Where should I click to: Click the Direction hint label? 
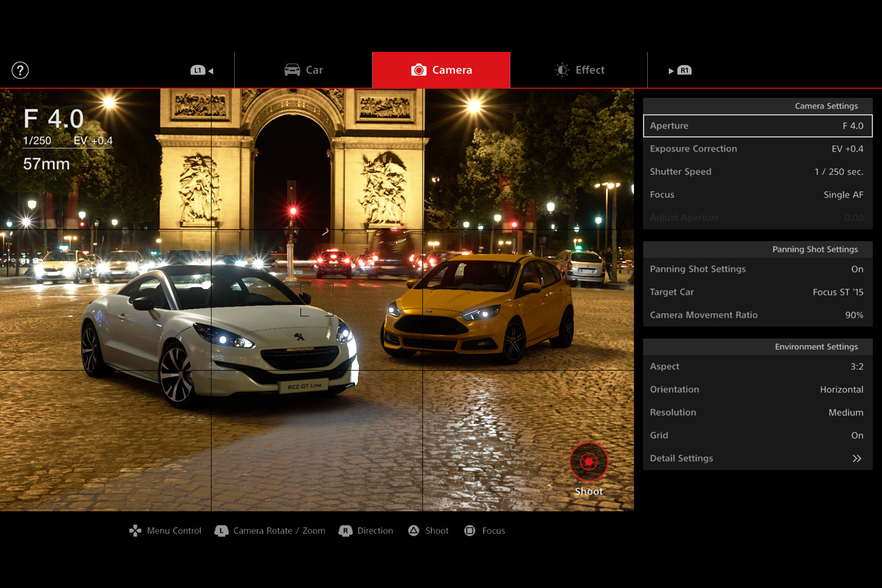(375, 531)
